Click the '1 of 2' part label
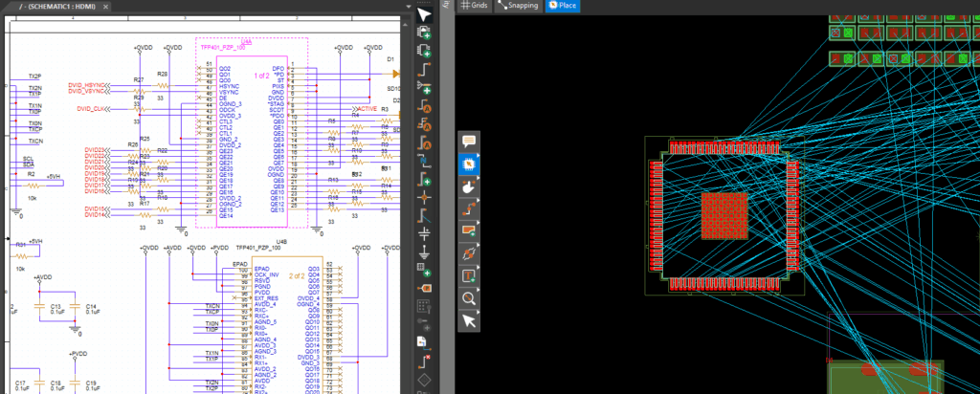The width and height of the screenshot is (980, 394). click(x=262, y=76)
